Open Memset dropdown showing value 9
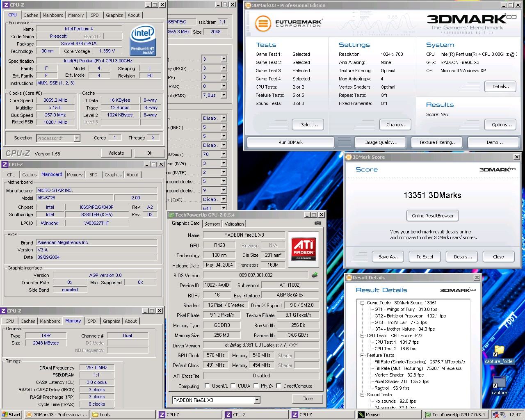525x420 pixels. pos(224,190)
